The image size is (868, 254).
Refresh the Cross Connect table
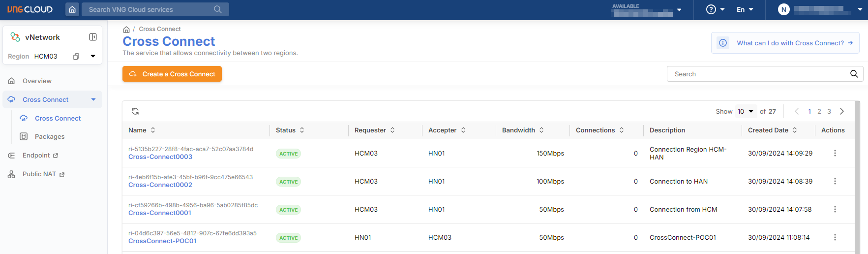pos(135,111)
